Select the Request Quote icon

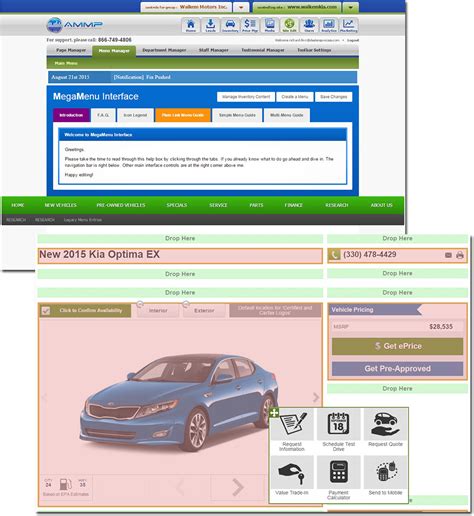click(385, 425)
